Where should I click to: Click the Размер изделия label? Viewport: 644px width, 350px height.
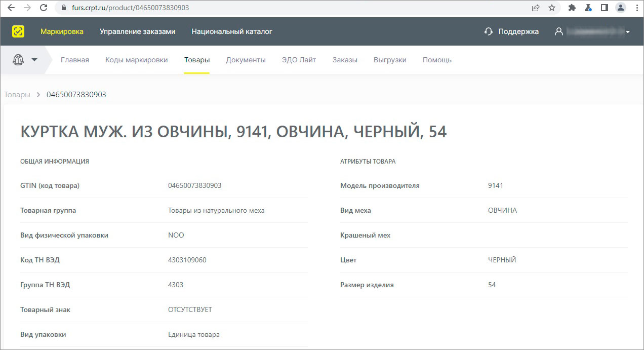click(367, 285)
